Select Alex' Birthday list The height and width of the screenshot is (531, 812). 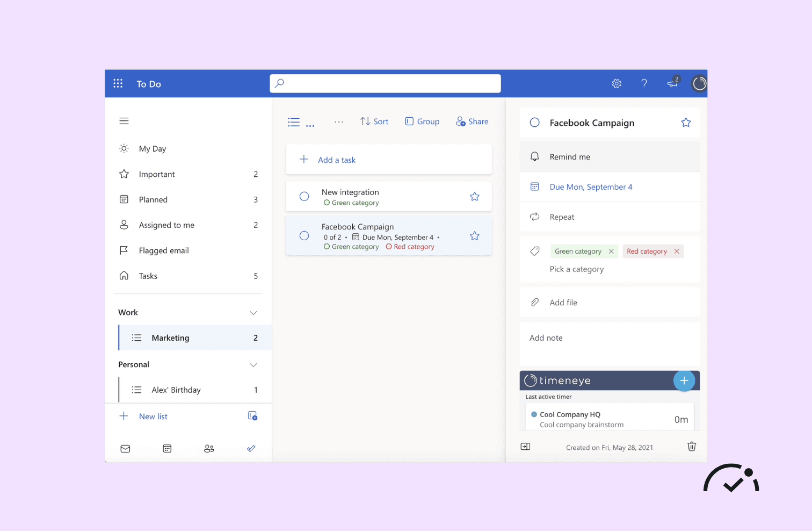click(x=195, y=390)
